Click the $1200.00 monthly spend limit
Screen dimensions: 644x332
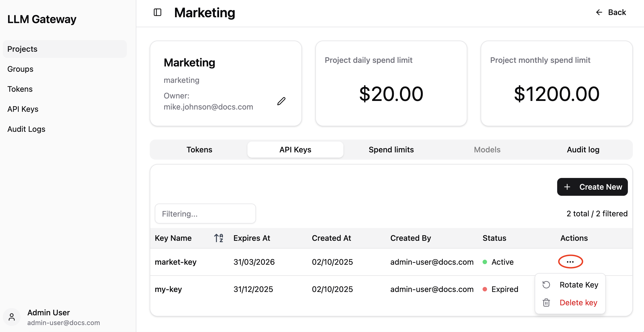click(557, 94)
